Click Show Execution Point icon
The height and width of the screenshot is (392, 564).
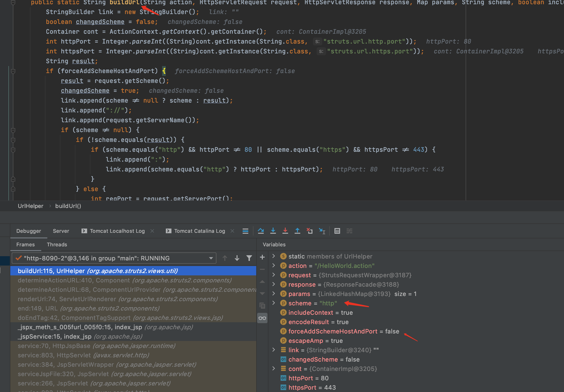pyautogui.click(x=245, y=231)
